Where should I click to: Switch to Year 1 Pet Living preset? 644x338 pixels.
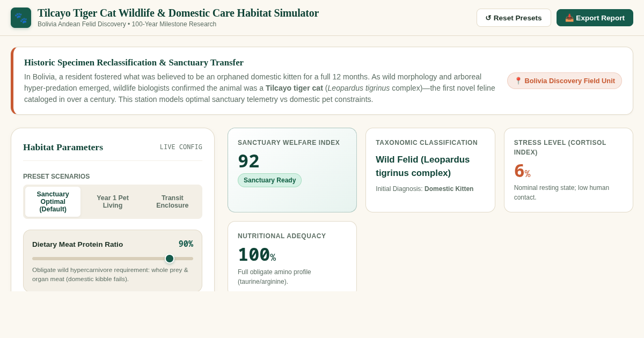(x=113, y=202)
